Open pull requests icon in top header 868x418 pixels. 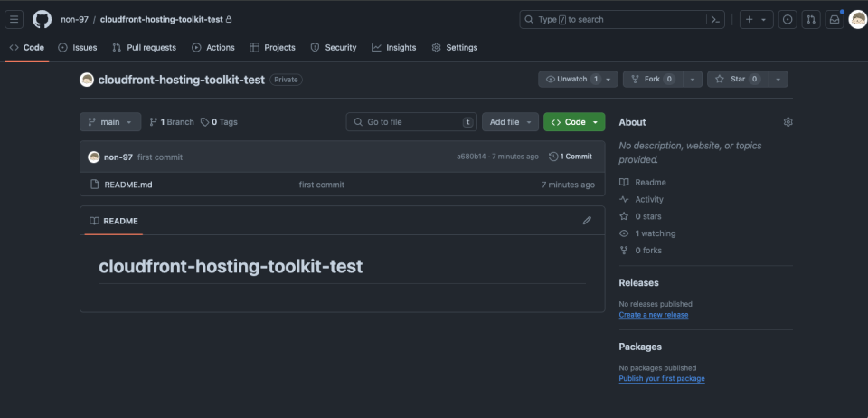click(x=811, y=19)
